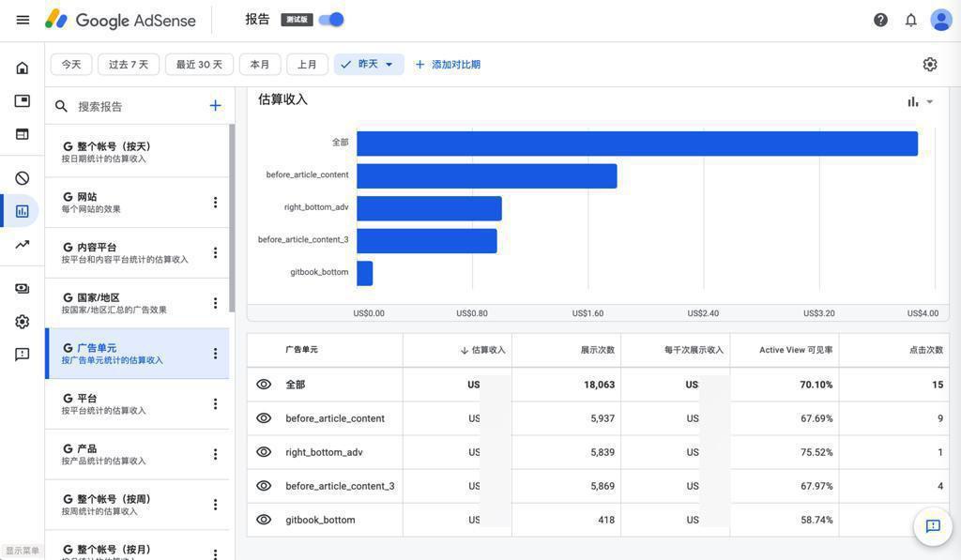Open the Account settings gear in sidebar
Viewport: 961px width, 560px height.
click(x=23, y=322)
